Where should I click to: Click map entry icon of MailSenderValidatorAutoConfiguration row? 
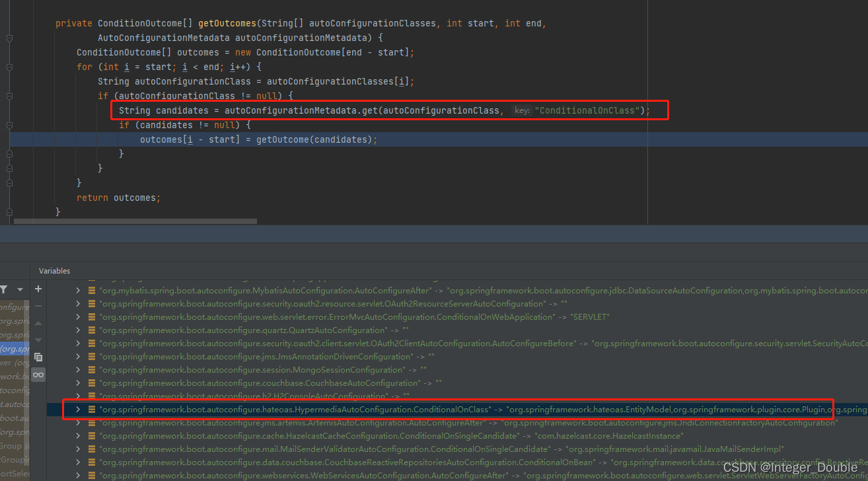point(92,449)
